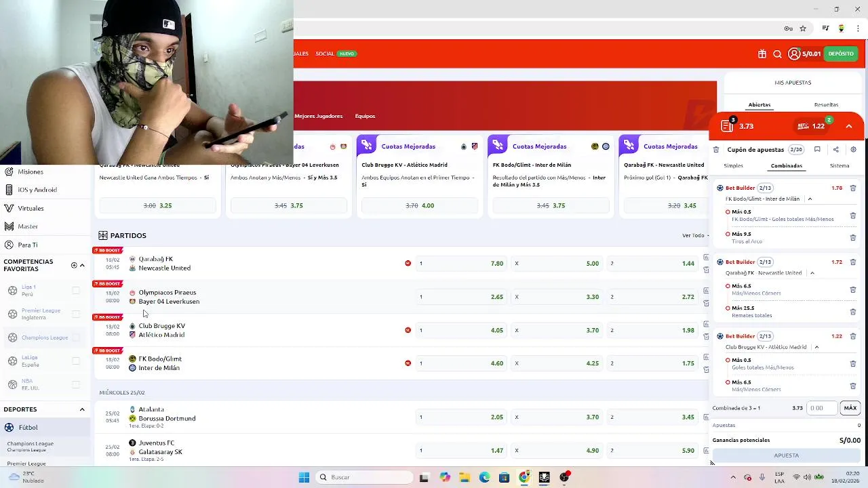Pick Atlético Madrid away odds 1.98

pyautogui.click(x=652, y=331)
